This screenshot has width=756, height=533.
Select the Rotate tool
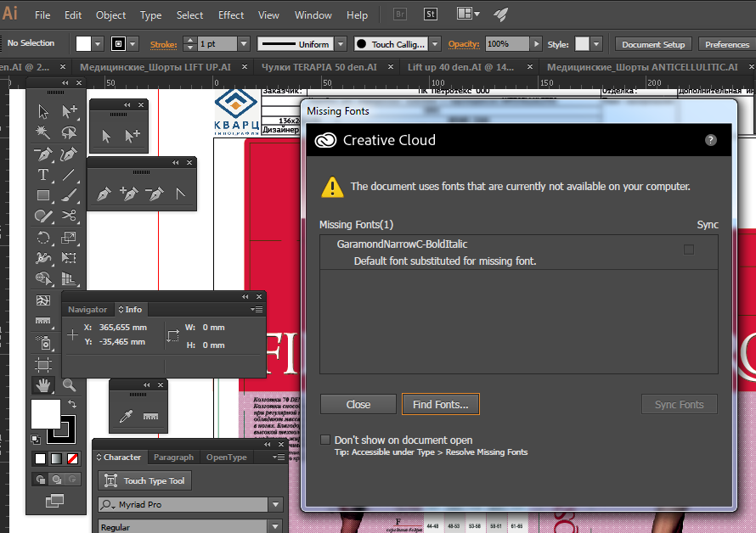click(x=43, y=237)
